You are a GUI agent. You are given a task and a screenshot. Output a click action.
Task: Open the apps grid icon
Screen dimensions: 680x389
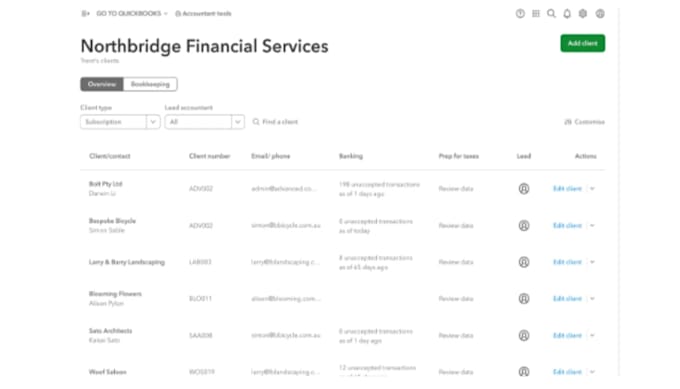[x=536, y=13]
